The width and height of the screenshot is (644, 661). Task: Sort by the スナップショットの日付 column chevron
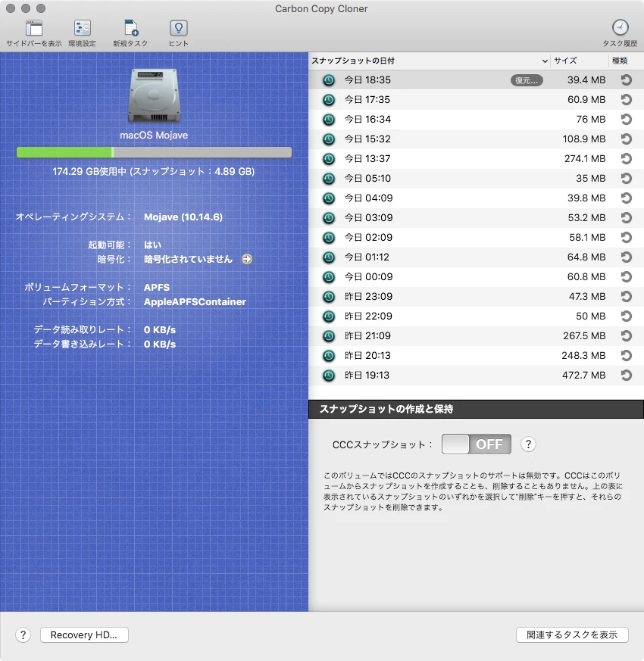(545, 61)
